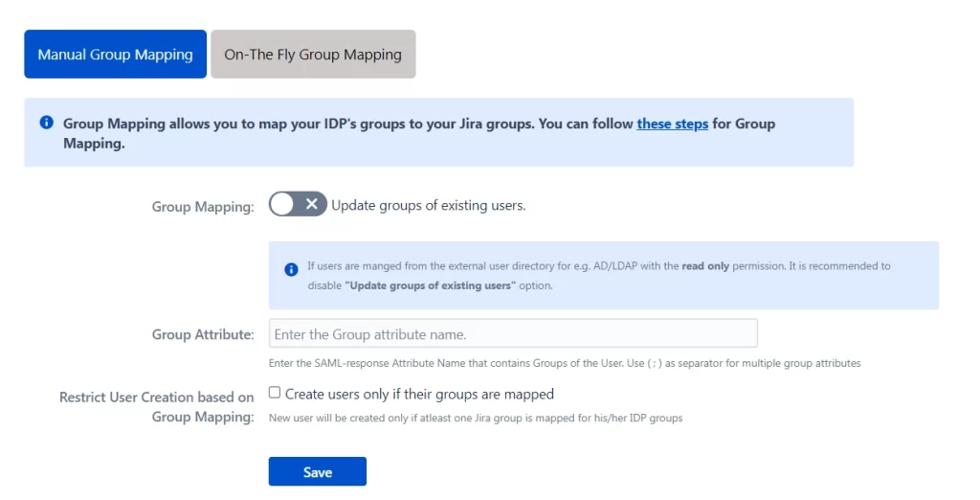Open On-The Fly Group Mapping tab
Screen dimensions: 980x500
tap(313, 55)
